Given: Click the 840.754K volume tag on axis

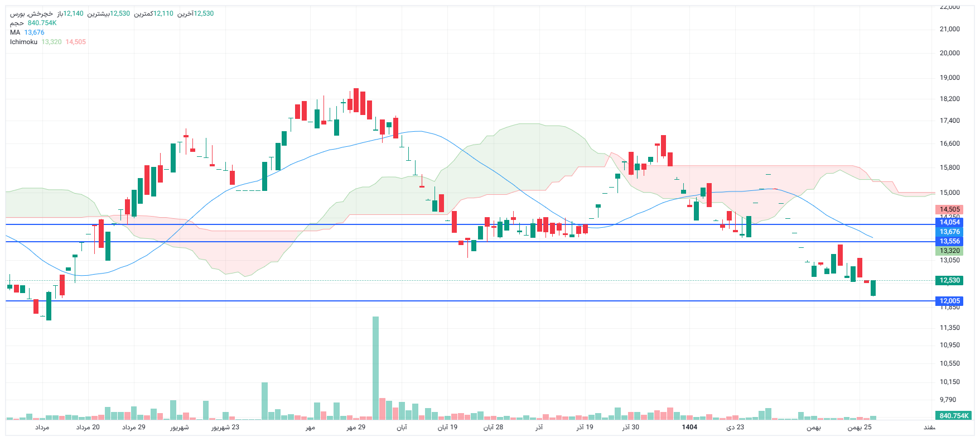Looking at the screenshot, I should click(x=953, y=415).
